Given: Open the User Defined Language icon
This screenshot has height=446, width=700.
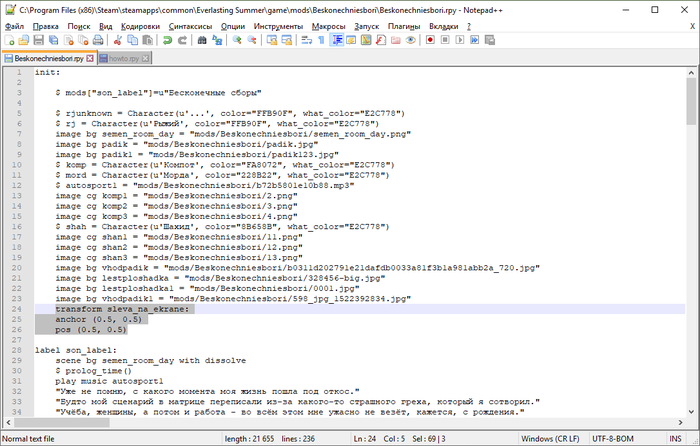Looking at the screenshot, I should [351, 40].
